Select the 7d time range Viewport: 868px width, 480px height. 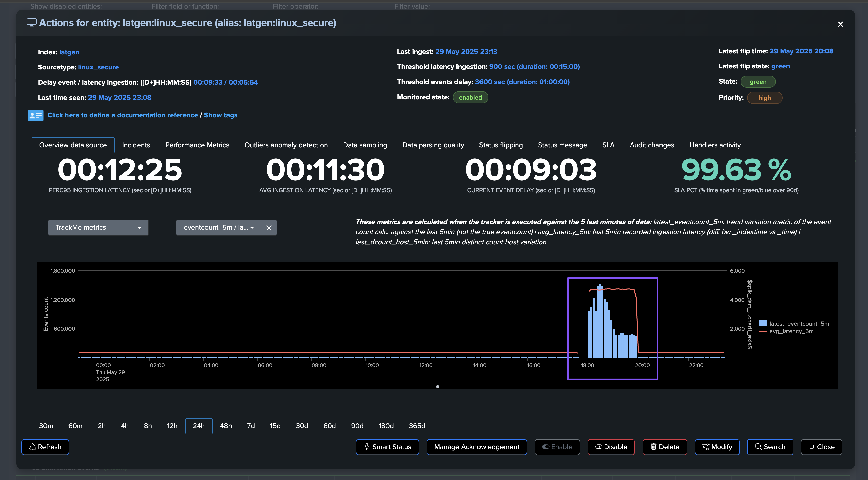(251, 426)
